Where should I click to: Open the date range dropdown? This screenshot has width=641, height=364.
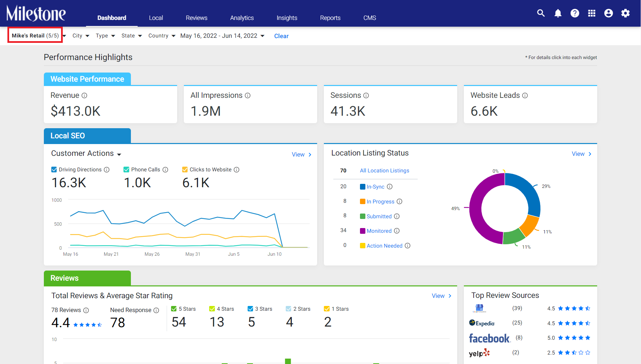pos(222,36)
